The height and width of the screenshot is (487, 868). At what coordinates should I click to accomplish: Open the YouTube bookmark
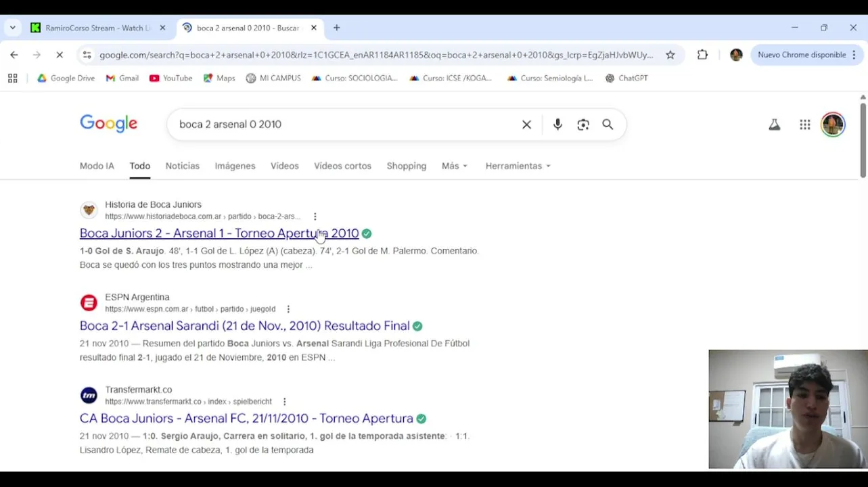coord(171,78)
